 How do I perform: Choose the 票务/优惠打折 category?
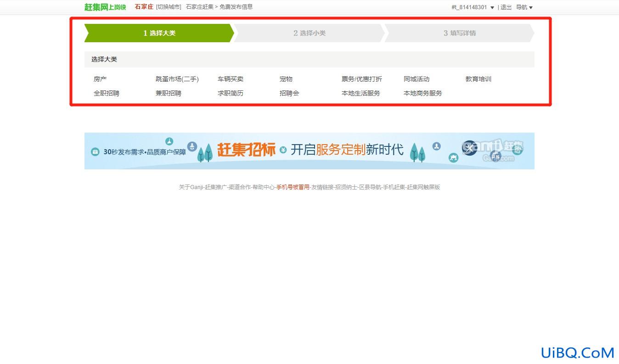[x=362, y=79]
